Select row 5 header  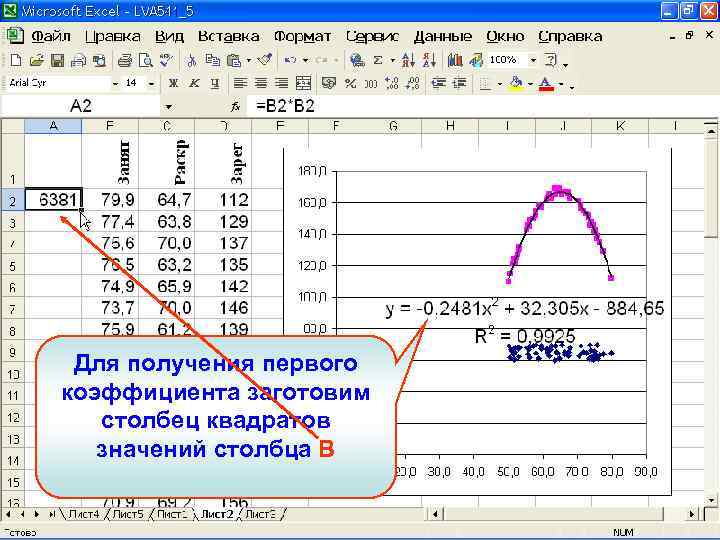click(x=12, y=265)
